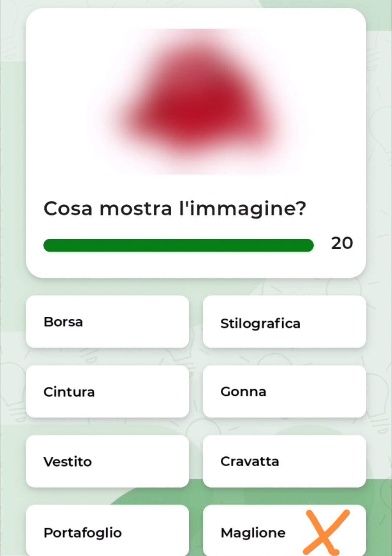Tap the Cravatta answer button

(x=284, y=461)
